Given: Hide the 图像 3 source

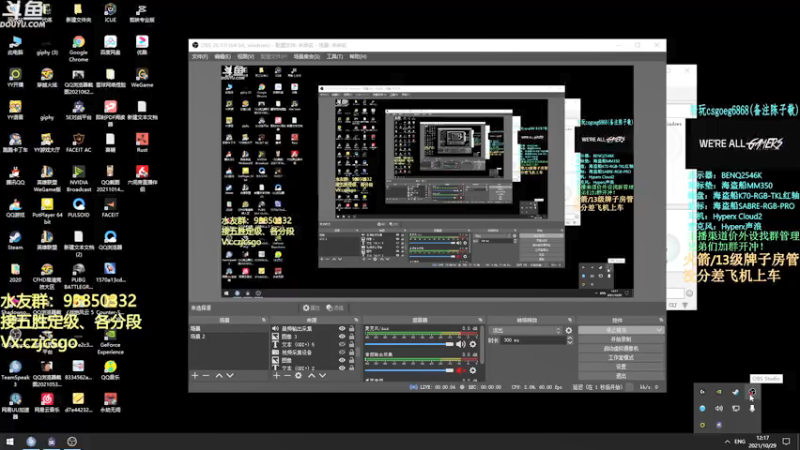Looking at the screenshot, I should 342,337.
